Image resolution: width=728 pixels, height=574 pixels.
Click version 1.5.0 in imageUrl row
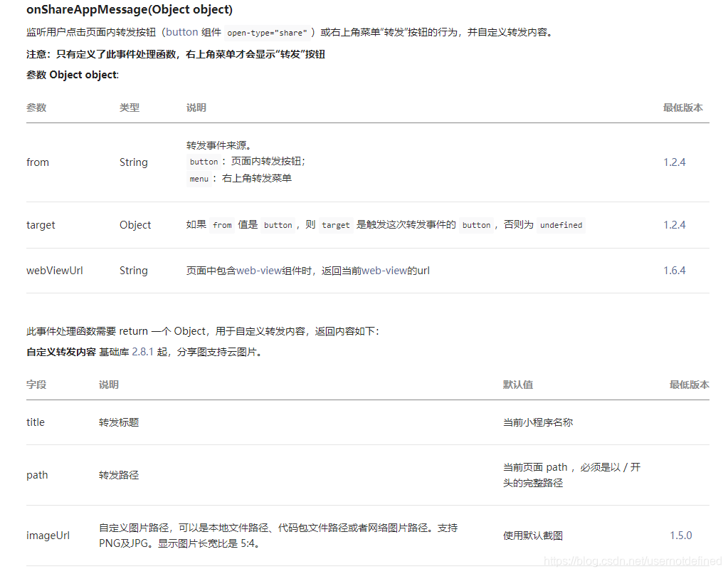[680, 536]
